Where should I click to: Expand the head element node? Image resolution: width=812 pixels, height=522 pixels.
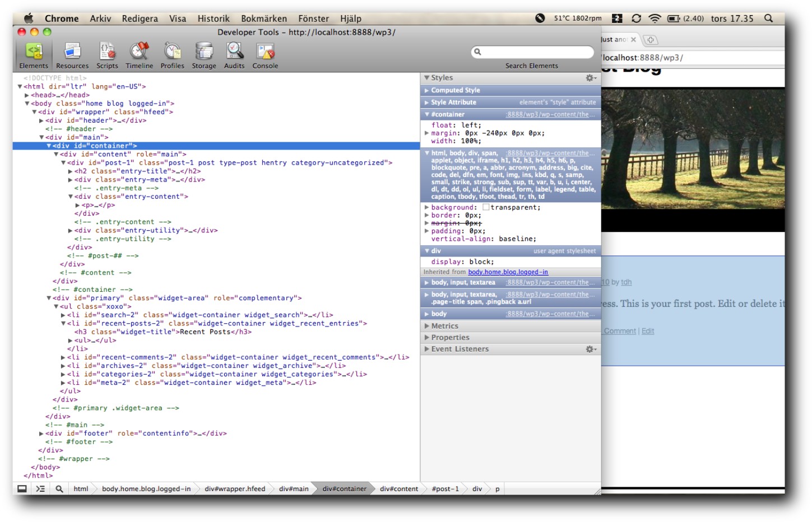pyautogui.click(x=27, y=95)
